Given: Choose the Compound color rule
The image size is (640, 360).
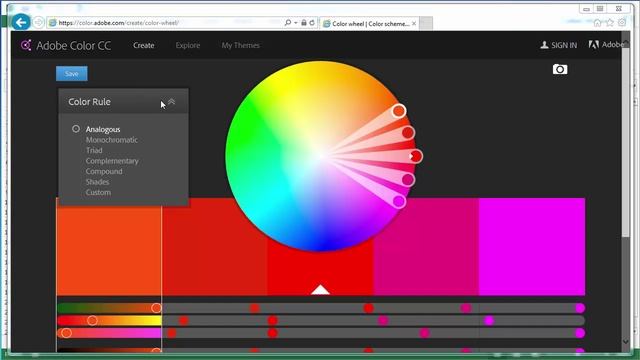Looking at the screenshot, I should (x=104, y=171).
